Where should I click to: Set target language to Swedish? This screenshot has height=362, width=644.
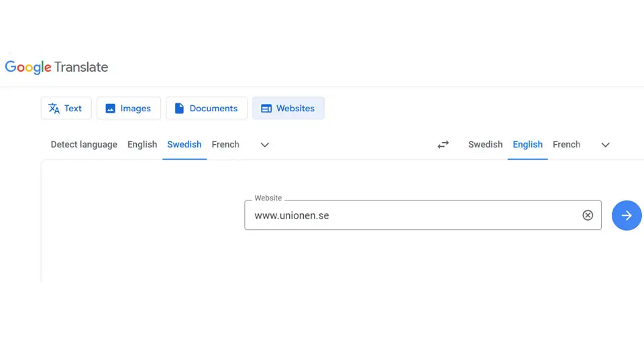486,145
